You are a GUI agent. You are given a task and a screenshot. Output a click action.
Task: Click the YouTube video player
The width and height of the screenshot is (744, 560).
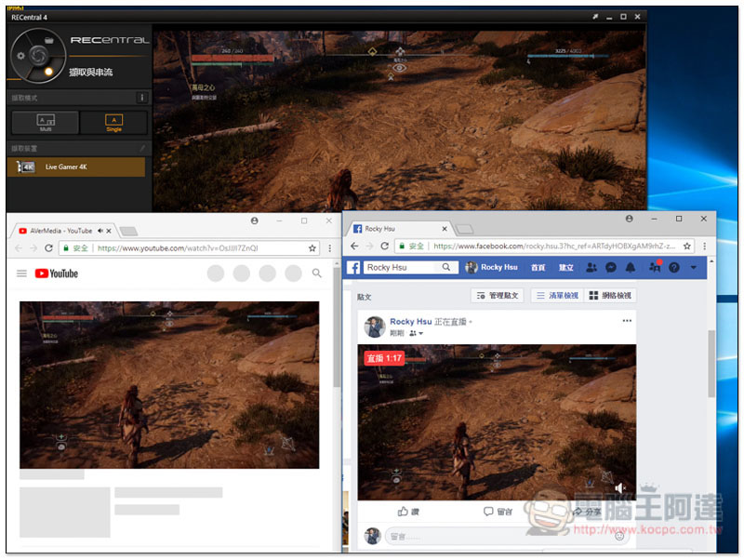coord(169,385)
